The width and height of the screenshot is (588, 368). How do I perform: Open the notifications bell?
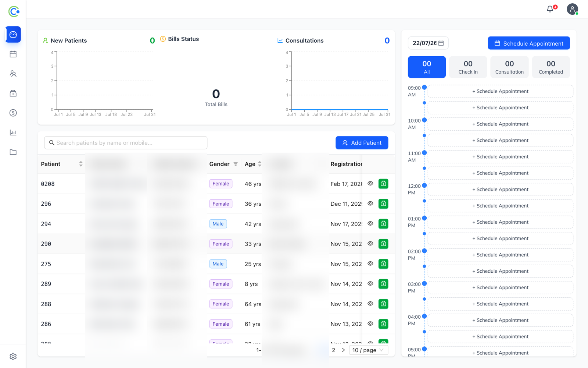click(x=550, y=9)
